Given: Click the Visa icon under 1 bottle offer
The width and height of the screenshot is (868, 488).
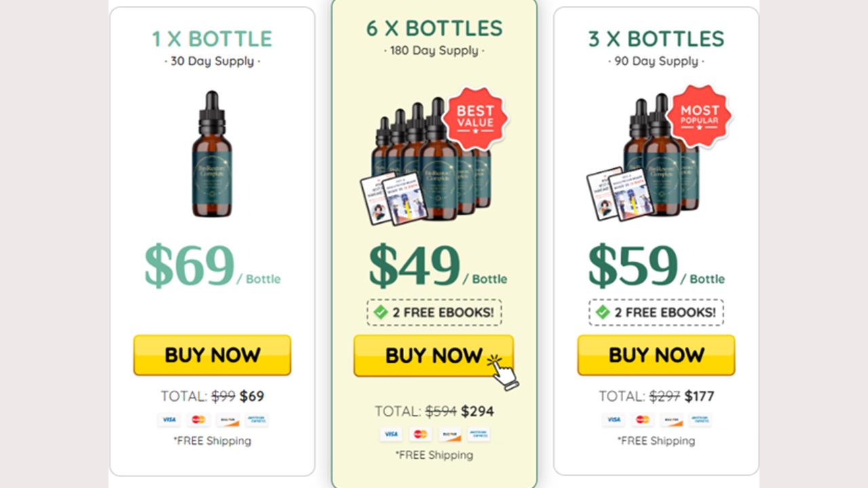Looking at the screenshot, I should tap(169, 420).
